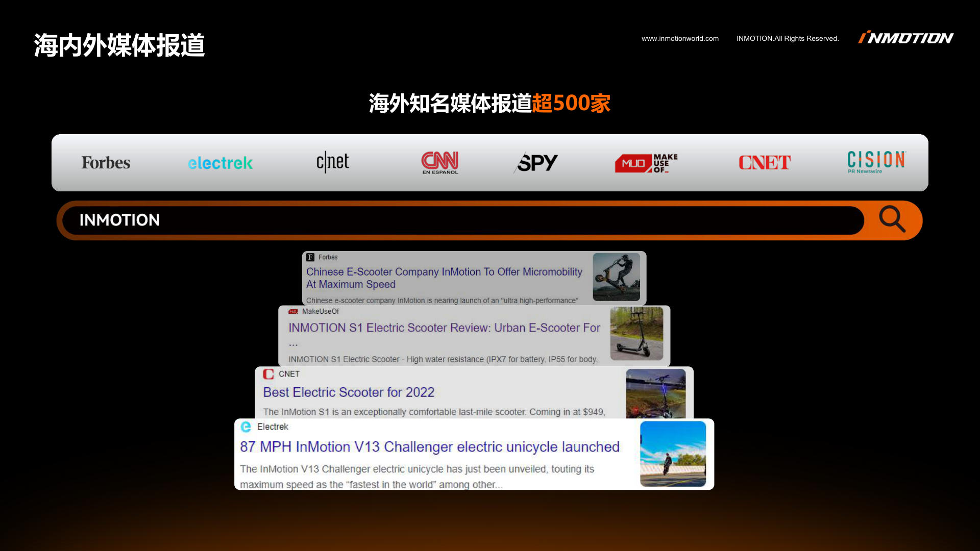The image size is (980, 551).
Task: Click the black c|net logo
Action: (x=333, y=162)
